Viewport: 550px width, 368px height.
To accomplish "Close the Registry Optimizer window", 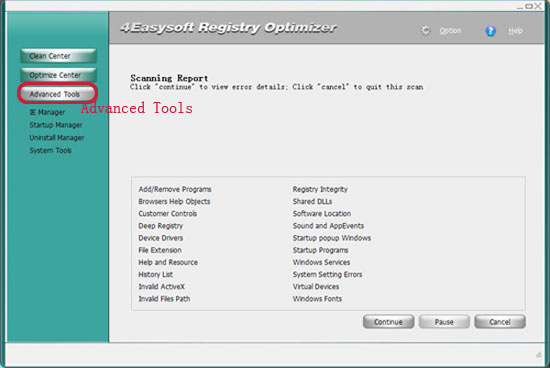I will (538, 6).
